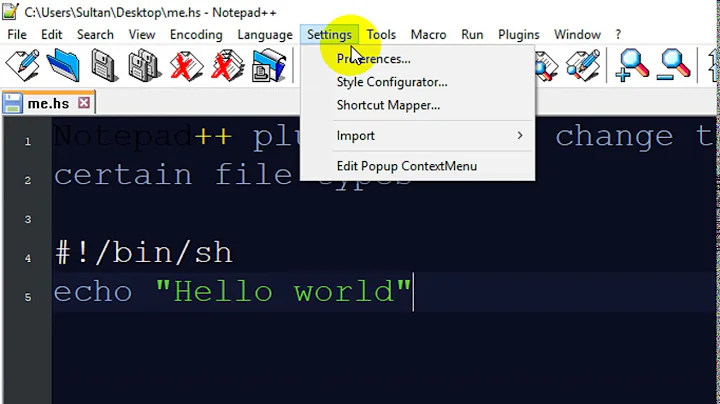
Task: Click the Save All toolbar icon
Action: [x=145, y=66]
